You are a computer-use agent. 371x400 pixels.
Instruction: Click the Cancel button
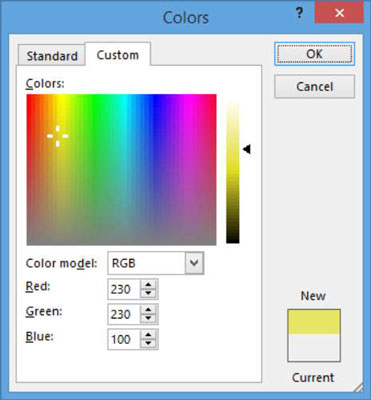click(x=314, y=87)
